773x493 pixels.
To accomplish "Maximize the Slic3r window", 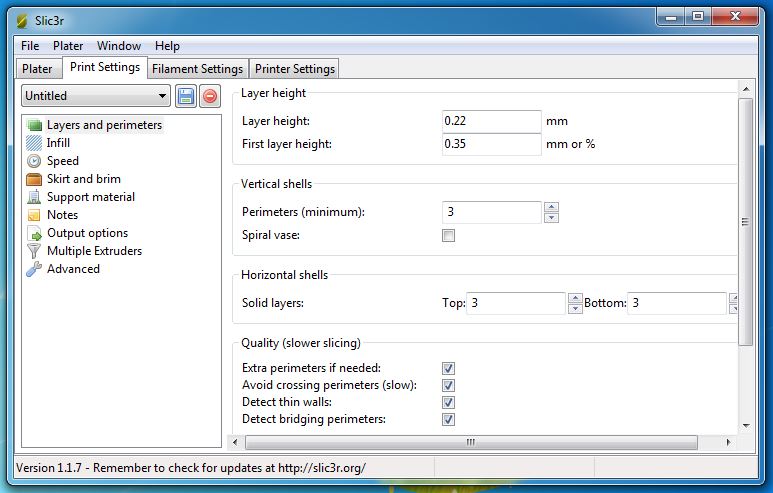I will (698, 17).
